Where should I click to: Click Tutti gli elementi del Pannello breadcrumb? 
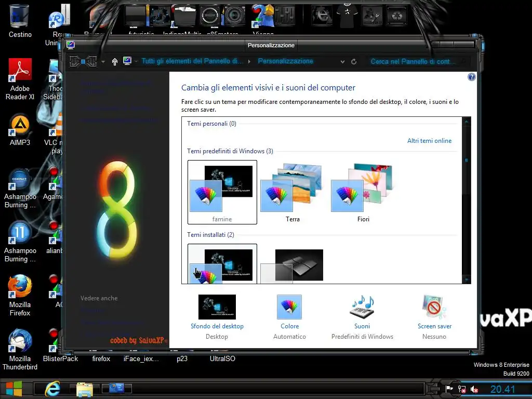[192, 61]
